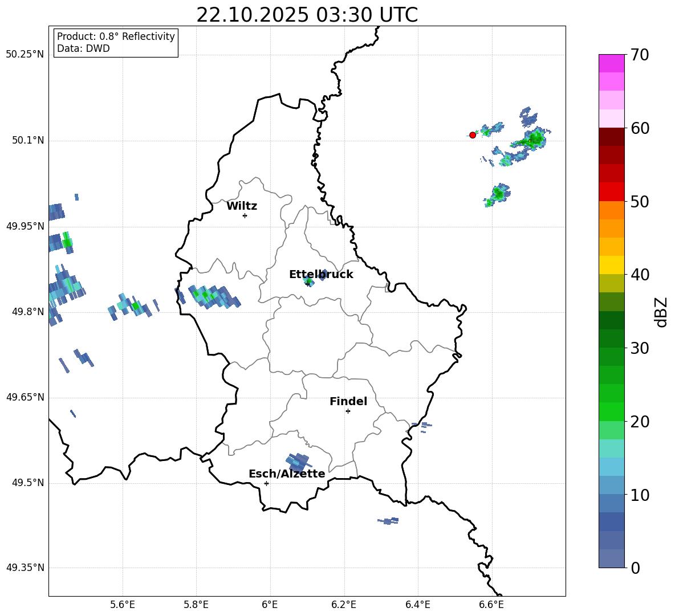675x616 pixels.
Task: Click the 10 value on colorbar
Action: tap(639, 495)
